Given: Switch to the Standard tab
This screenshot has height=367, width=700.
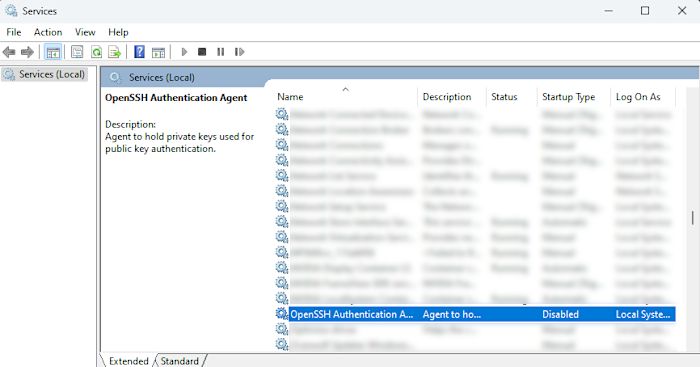Looking at the screenshot, I should pos(179,361).
